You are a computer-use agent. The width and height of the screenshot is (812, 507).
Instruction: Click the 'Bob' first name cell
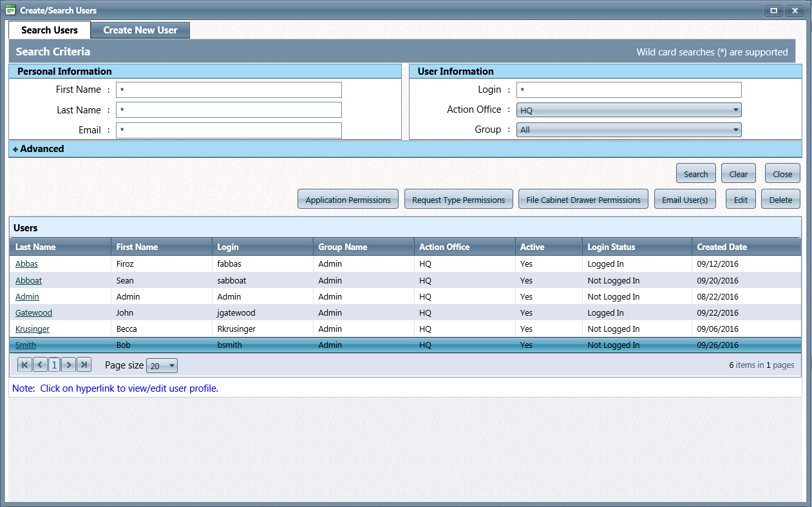[162, 345]
